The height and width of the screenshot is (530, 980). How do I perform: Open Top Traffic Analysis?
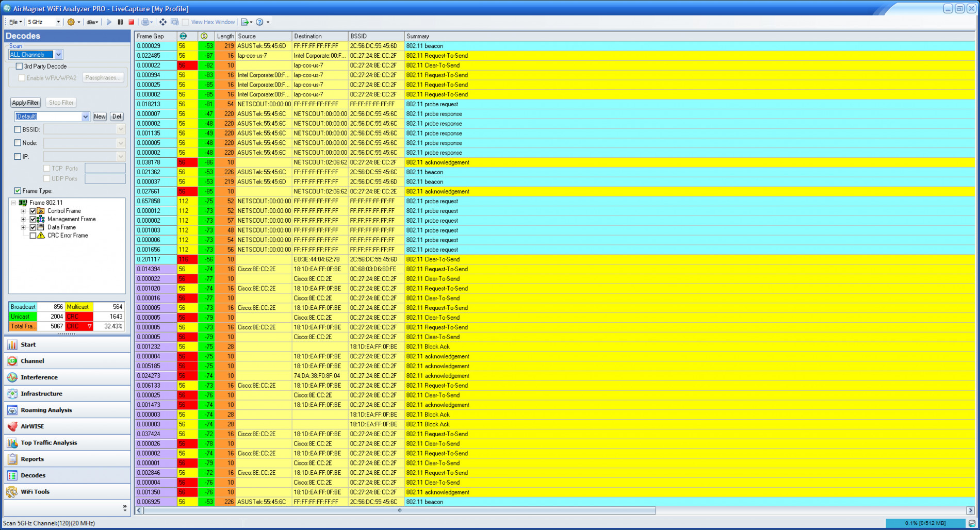click(x=67, y=443)
